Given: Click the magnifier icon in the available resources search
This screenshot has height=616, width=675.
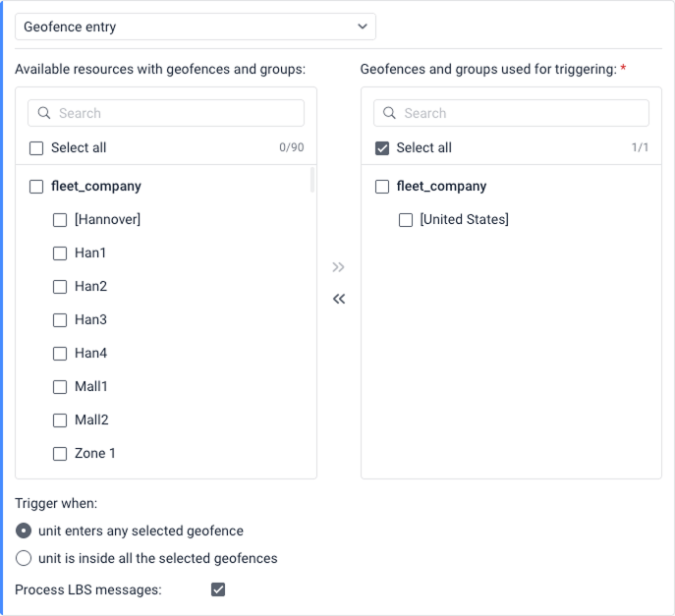Looking at the screenshot, I should point(44,113).
